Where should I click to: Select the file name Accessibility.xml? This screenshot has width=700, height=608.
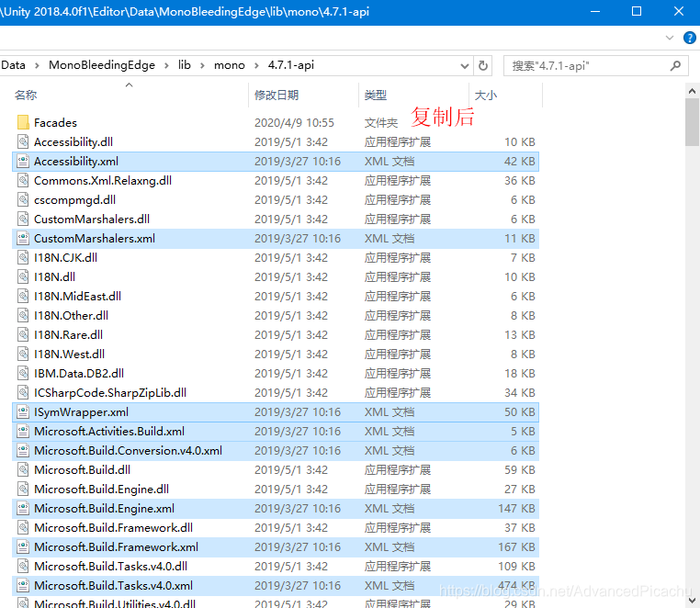(76, 161)
